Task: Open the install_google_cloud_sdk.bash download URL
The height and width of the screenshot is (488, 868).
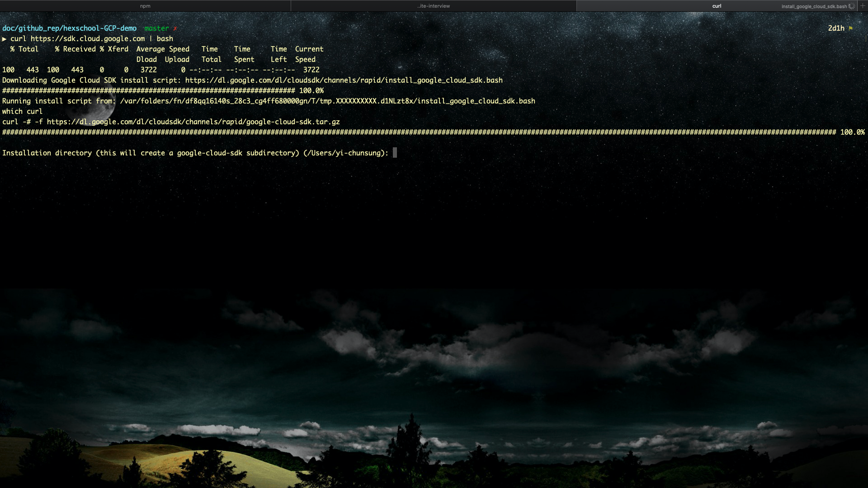Action: pyautogui.click(x=344, y=80)
